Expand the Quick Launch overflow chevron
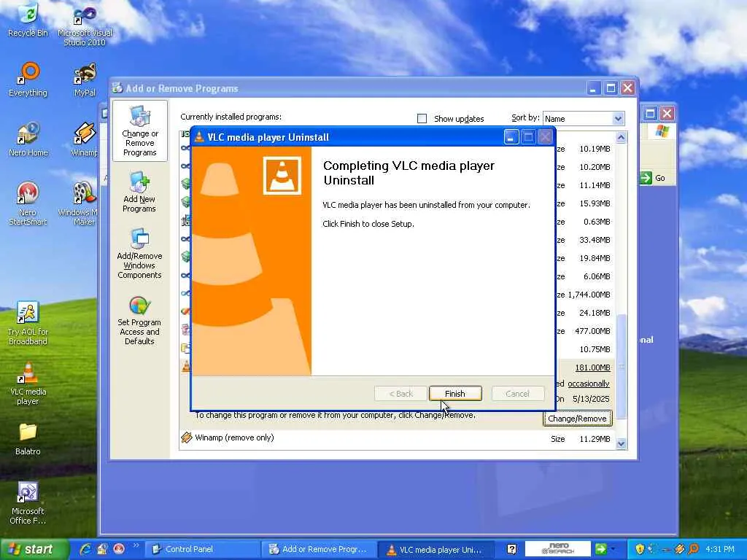747x560 pixels. [x=136, y=545]
